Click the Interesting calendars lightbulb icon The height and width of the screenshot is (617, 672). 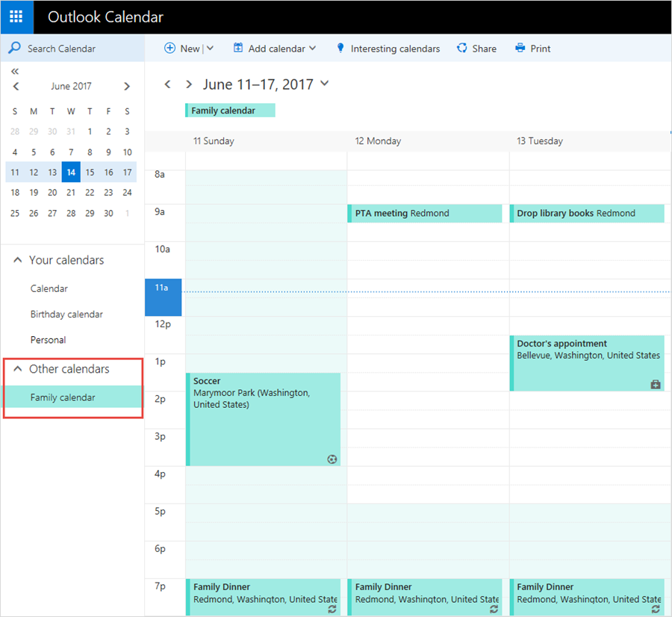(x=340, y=48)
